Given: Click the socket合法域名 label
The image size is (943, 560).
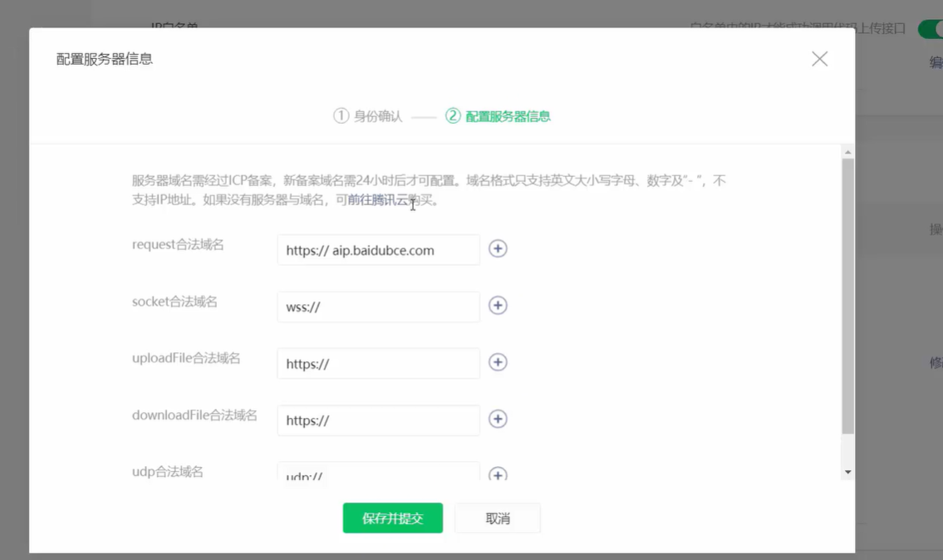Looking at the screenshot, I should point(174,302).
